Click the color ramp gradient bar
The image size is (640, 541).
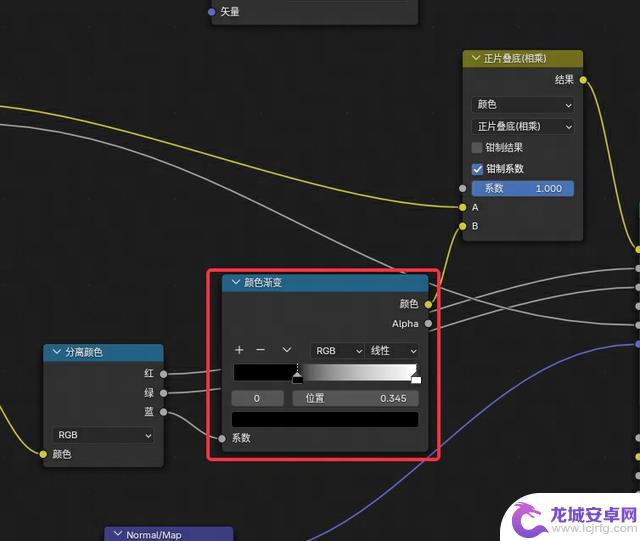click(x=325, y=372)
